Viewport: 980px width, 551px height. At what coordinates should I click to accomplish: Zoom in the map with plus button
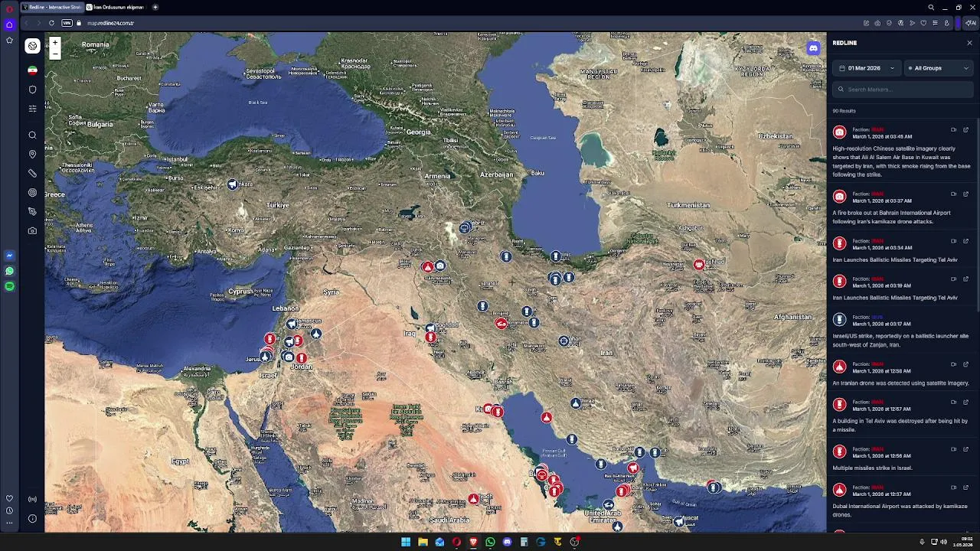[54, 43]
